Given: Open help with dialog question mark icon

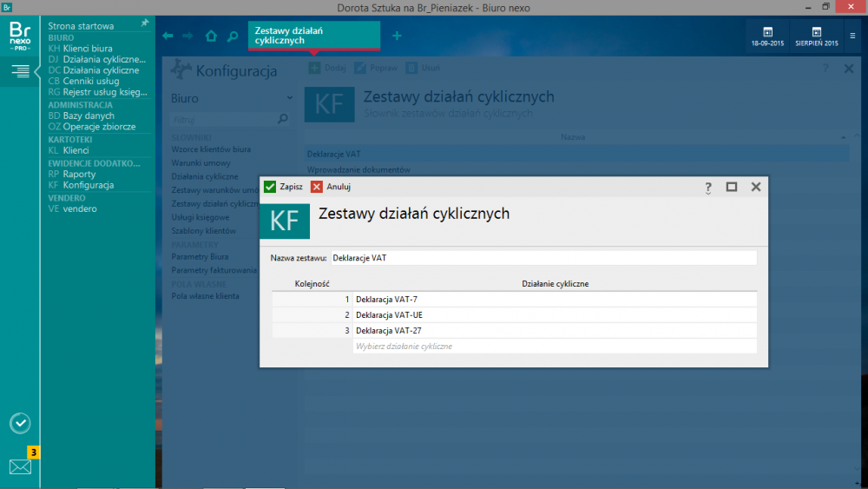Looking at the screenshot, I should point(708,187).
